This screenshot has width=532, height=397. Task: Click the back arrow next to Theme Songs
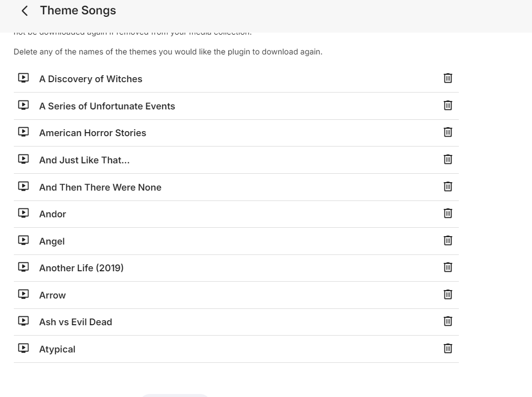(25, 11)
